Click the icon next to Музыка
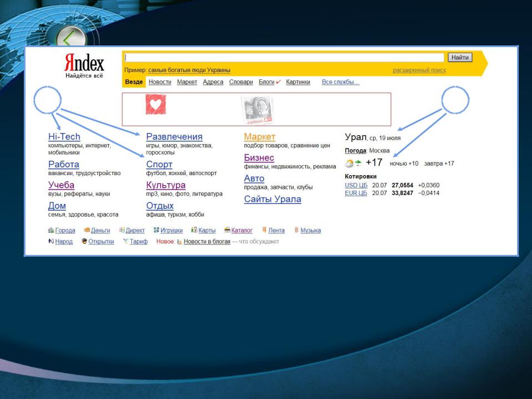Image resolution: width=532 pixels, height=399 pixels. (x=296, y=230)
